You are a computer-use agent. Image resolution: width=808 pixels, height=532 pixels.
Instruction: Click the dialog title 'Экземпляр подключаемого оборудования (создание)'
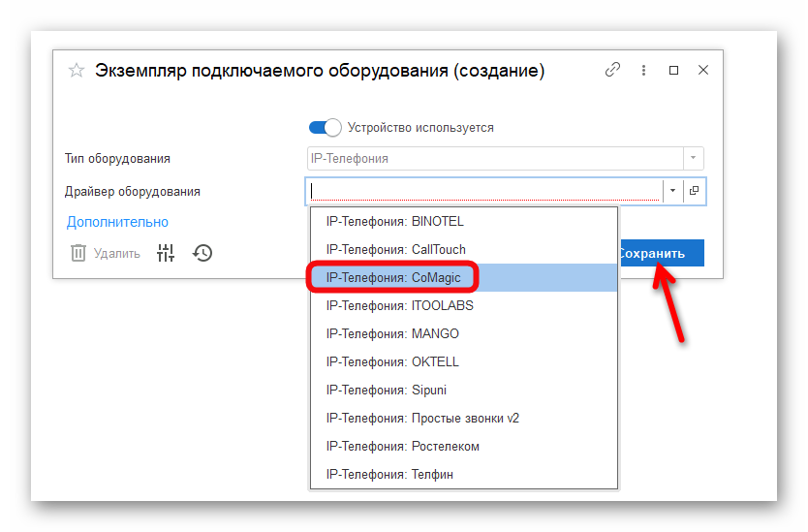click(x=320, y=71)
